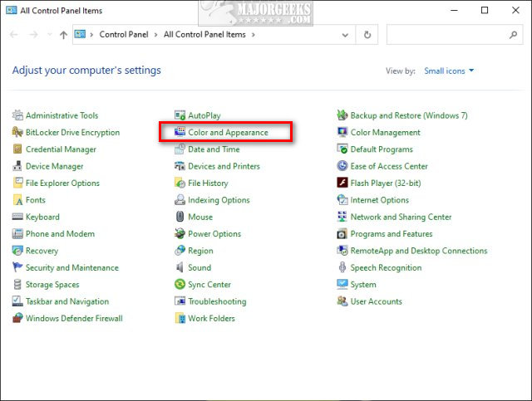532x401 pixels.
Task: Click the Forward navigation arrow
Action: pos(33,35)
